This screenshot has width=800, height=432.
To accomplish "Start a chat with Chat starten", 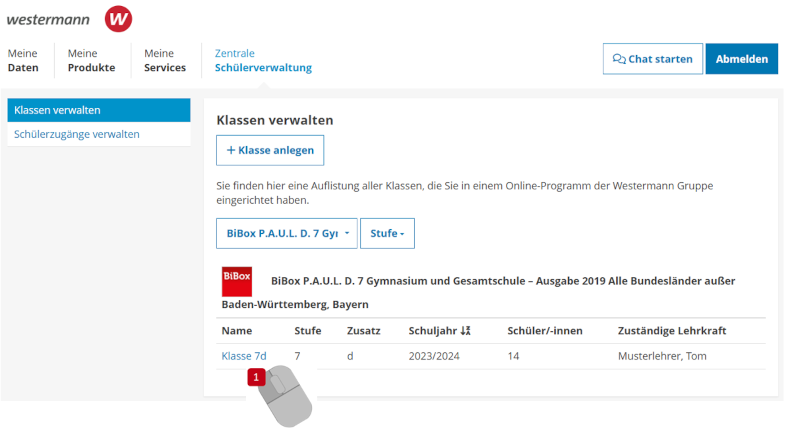I will point(653,59).
